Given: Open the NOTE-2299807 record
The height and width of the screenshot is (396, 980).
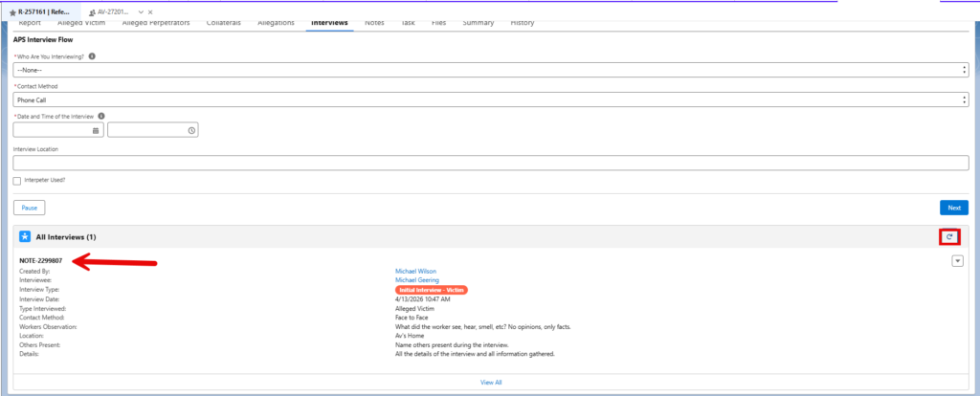Looking at the screenshot, I should point(40,260).
